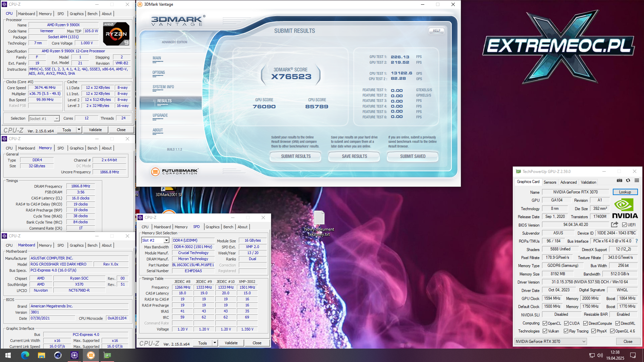The width and height of the screenshot is (644, 362).
Task: Launch Microsoft Edge from the taskbar
Action: [x=25, y=355]
